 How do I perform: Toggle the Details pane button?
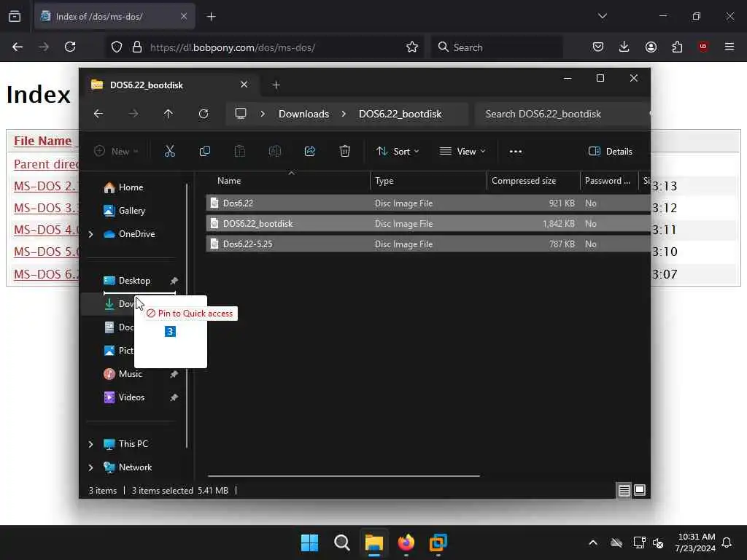611,152
